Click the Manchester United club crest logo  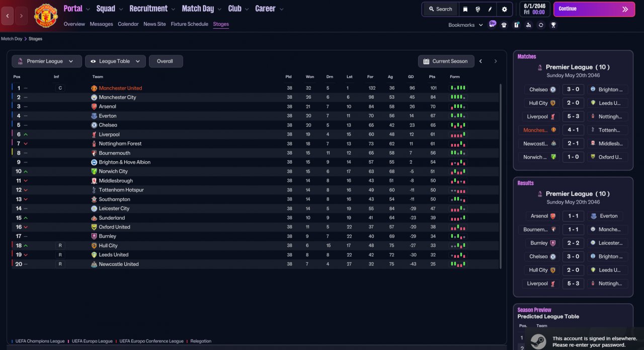coord(46,16)
